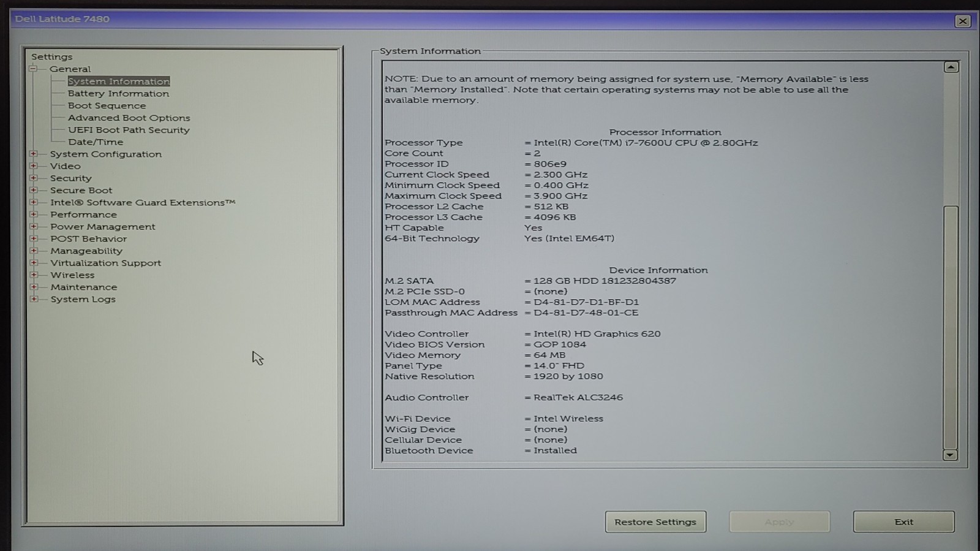This screenshot has width=980, height=551.
Task: Open Battery Information settings
Action: [118, 94]
